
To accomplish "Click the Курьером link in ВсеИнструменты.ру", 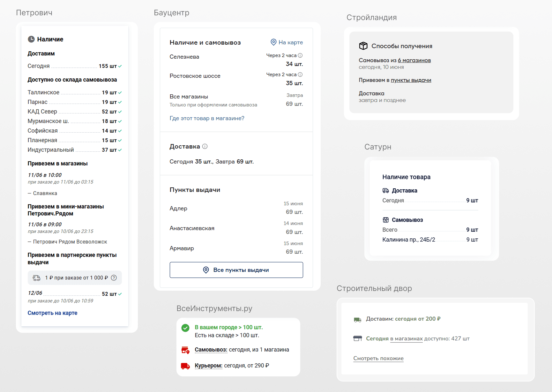I will 208,366.
